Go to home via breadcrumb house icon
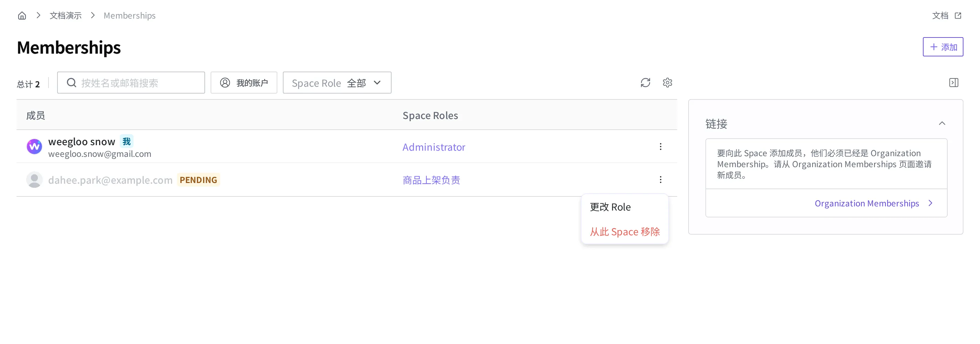980x344 pixels. 22,15
